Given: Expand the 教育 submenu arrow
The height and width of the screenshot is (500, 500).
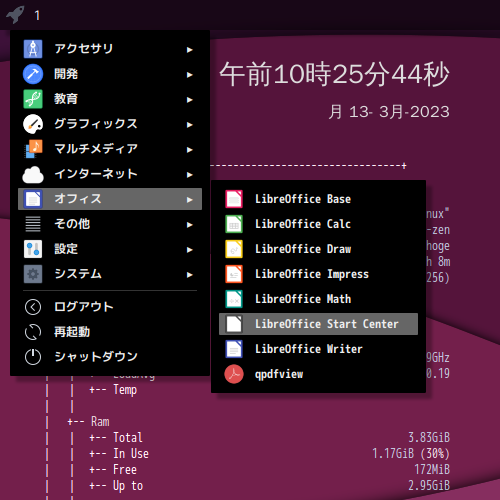Looking at the screenshot, I should [190, 100].
